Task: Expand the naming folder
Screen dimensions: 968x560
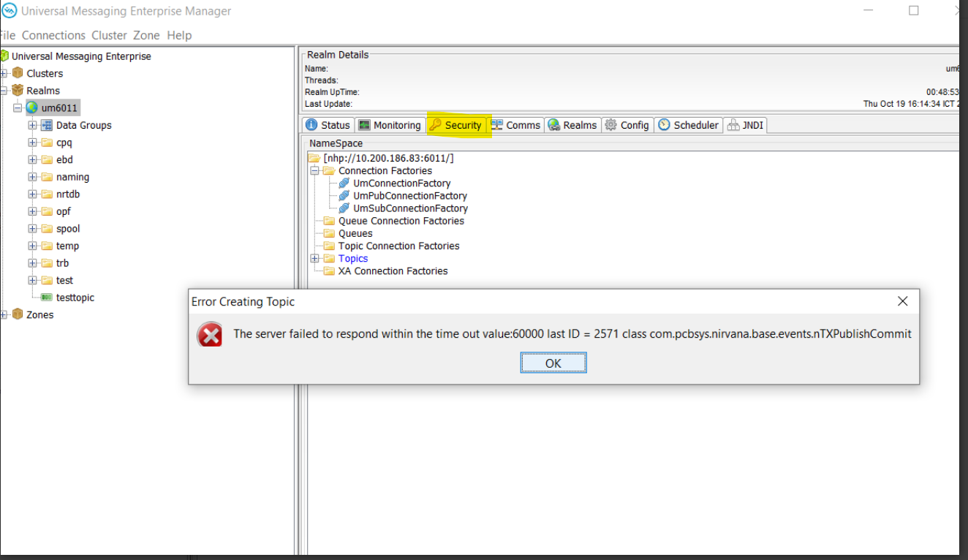Action: click(x=33, y=177)
